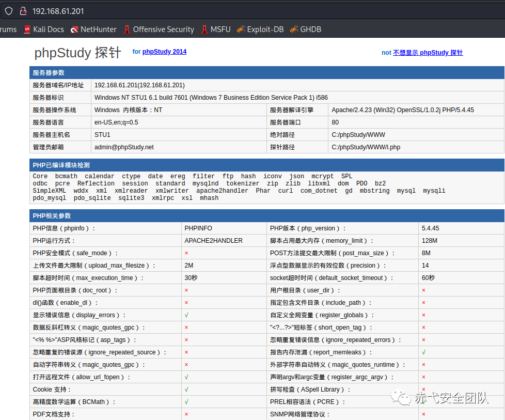Click the PHP version value 5.4.45
The height and width of the screenshot is (420, 505).
(x=430, y=228)
